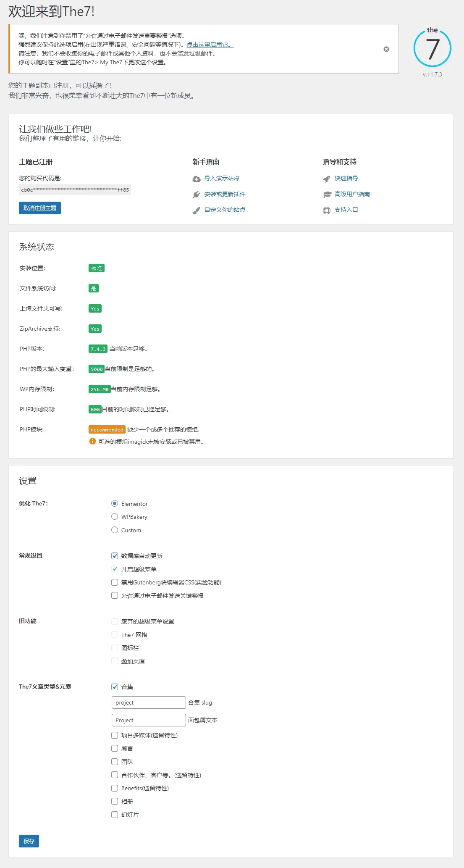
Task: Click the lifebuoy icon beside 支持入口
Action: click(327, 210)
